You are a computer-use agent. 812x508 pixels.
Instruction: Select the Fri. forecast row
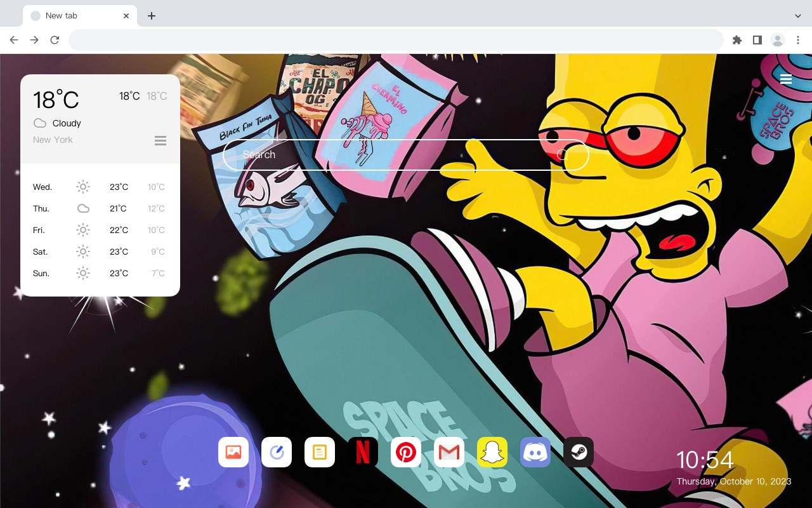pos(100,230)
